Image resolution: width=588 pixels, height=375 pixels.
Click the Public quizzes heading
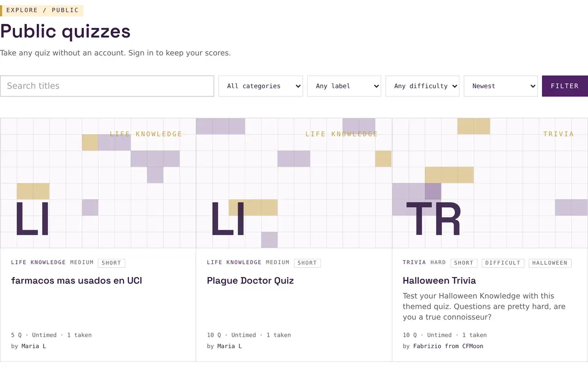click(65, 31)
